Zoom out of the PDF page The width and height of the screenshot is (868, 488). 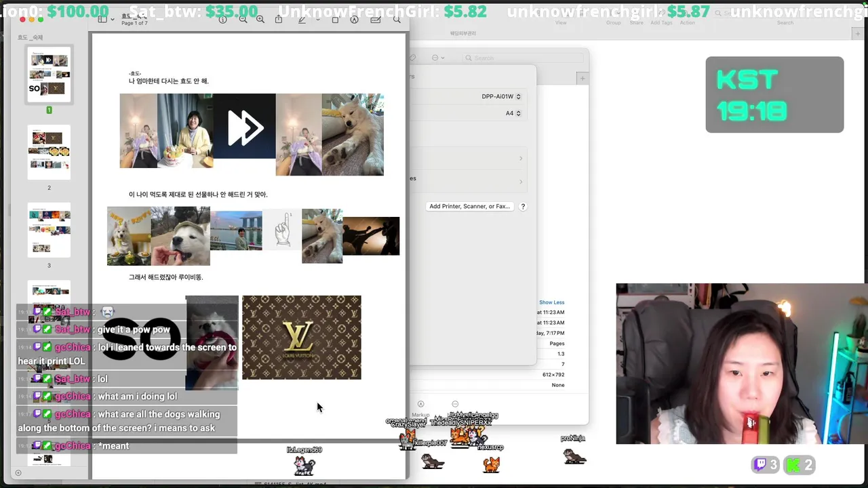(243, 20)
